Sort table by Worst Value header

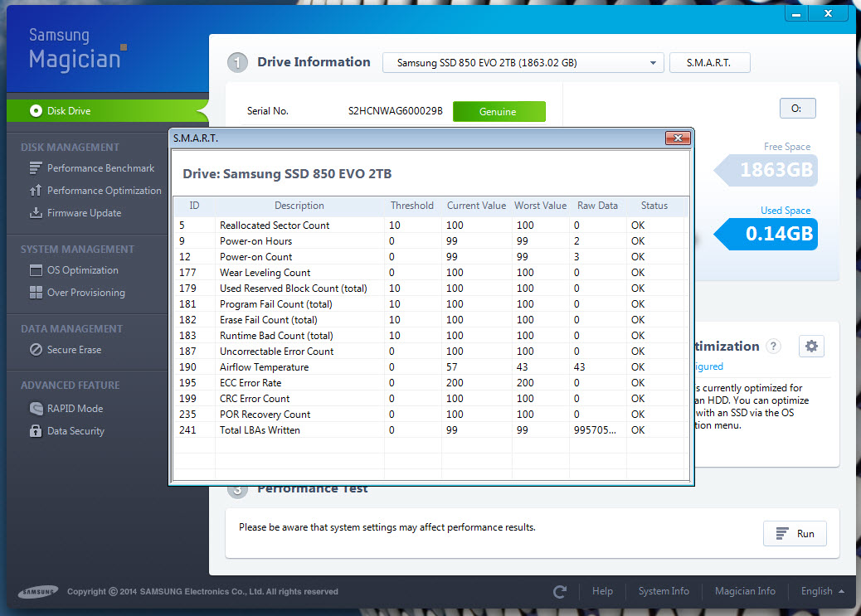[540, 206]
